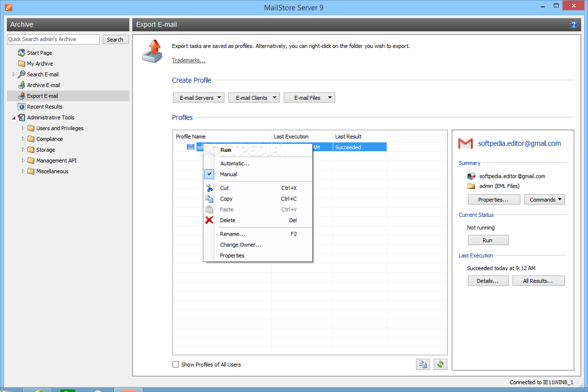588x392 pixels.
Task: Click the Last Execution column header
Action: (302, 137)
